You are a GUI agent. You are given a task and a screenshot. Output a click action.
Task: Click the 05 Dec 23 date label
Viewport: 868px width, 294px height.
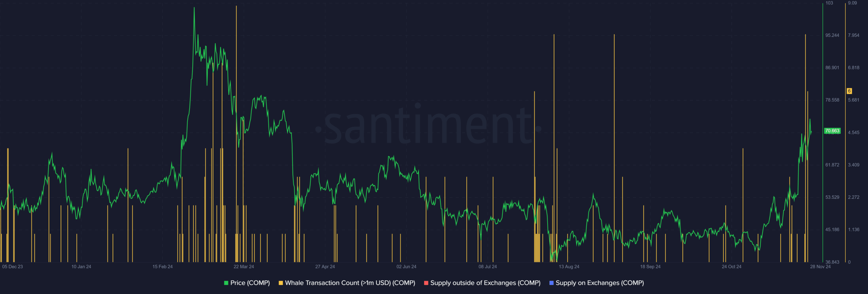tap(13, 267)
